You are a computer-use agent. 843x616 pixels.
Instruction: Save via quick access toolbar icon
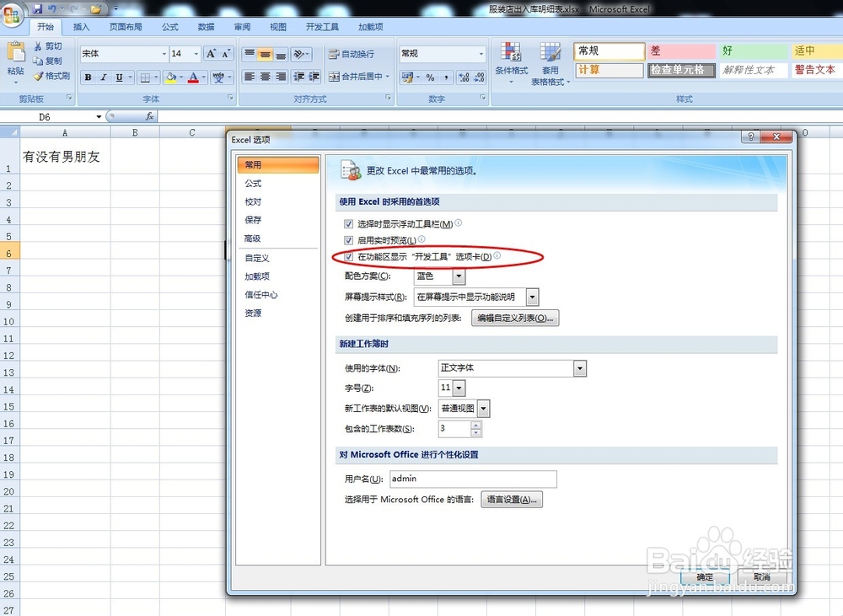click(37, 8)
